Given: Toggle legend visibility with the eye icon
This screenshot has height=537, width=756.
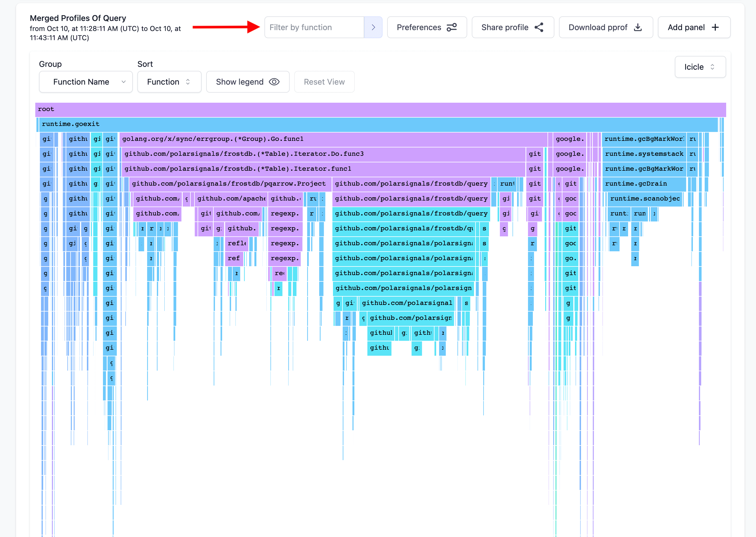Looking at the screenshot, I should [274, 82].
